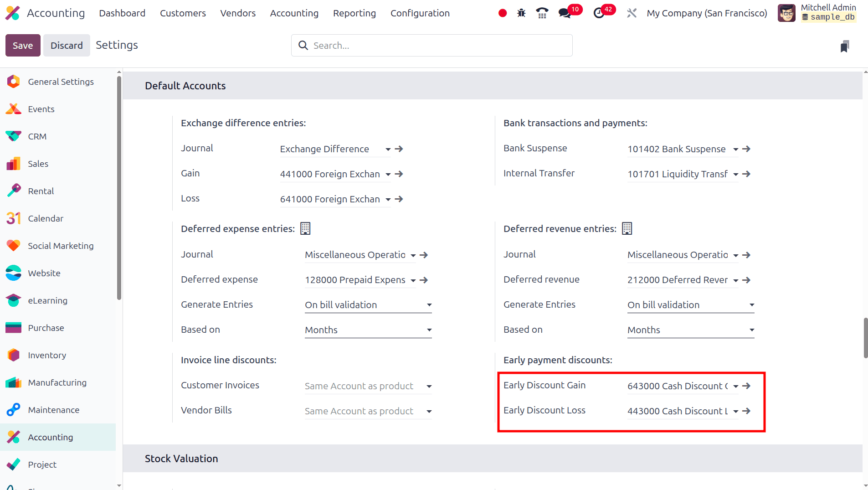This screenshot has width=868, height=490.
Task: Open Gain account external link arrow
Action: tap(399, 174)
